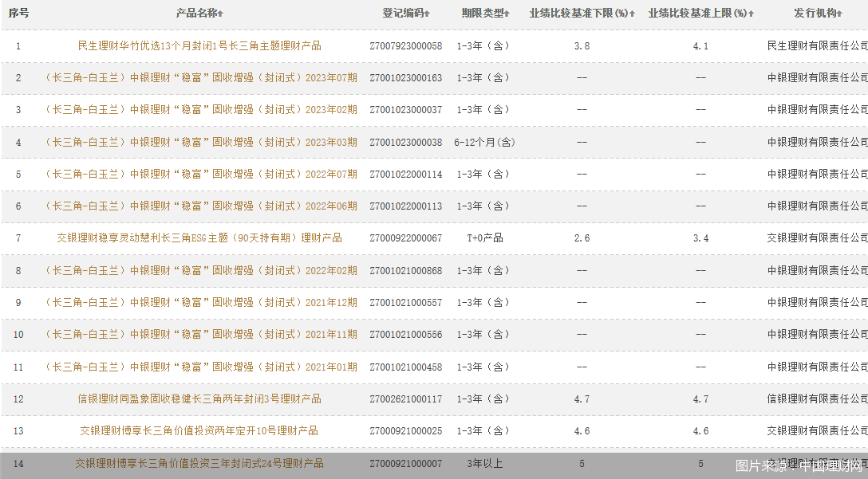This screenshot has width=868, height=479.
Task: Click sort arrow beside 登记编码 header
Action: coord(428,14)
